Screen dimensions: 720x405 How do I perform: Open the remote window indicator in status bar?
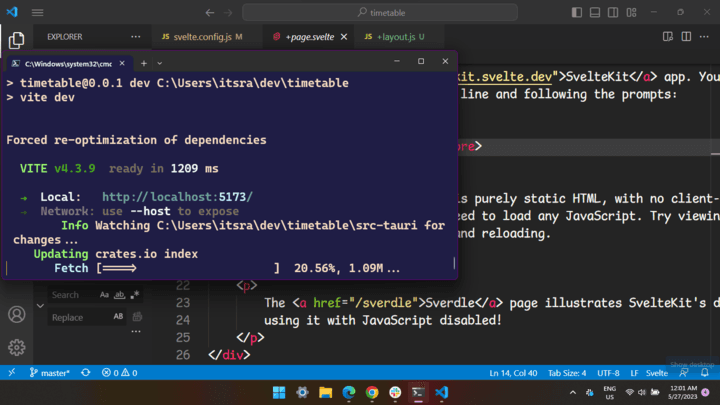tap(11, 372)
